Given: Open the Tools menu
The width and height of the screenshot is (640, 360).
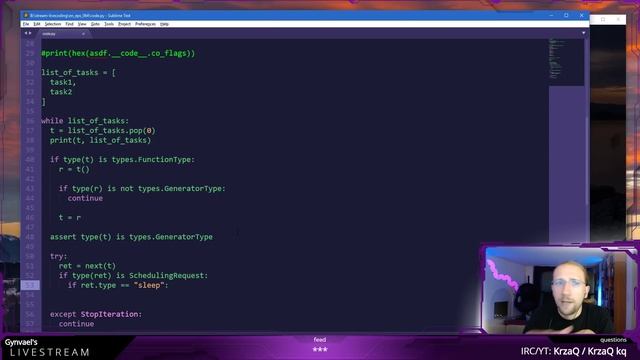Looking at the screenshot, I should 109,24.
